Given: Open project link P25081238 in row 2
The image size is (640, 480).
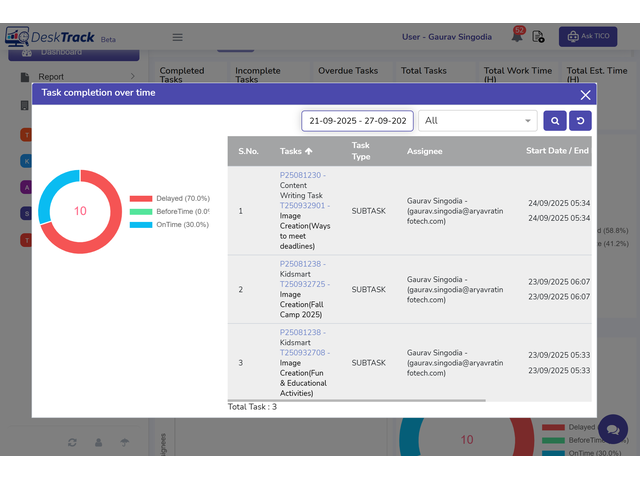Looking at the screenshot, I should click(302, 264).
